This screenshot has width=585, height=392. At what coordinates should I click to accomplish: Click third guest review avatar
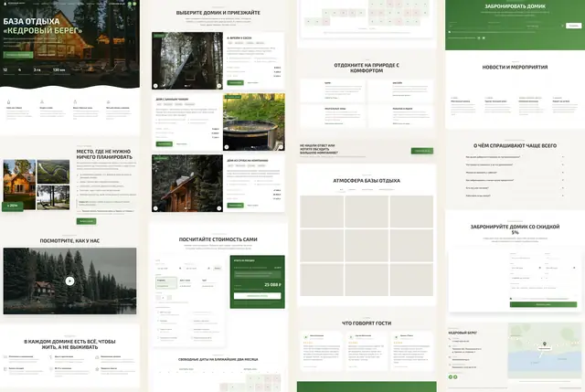pos(396,337)
